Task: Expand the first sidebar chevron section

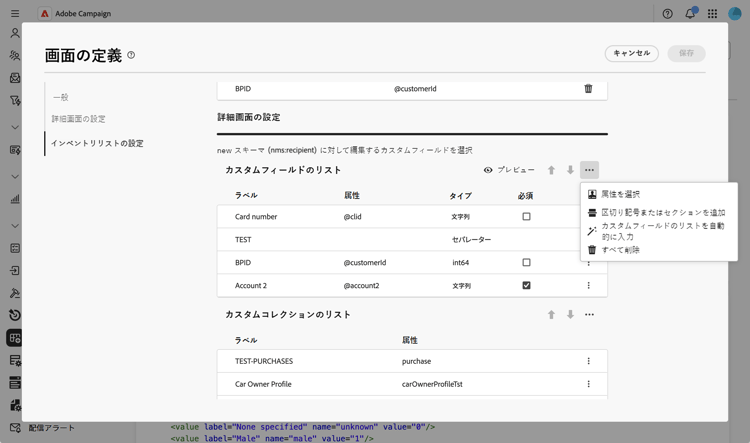Action: coord(15,127)
